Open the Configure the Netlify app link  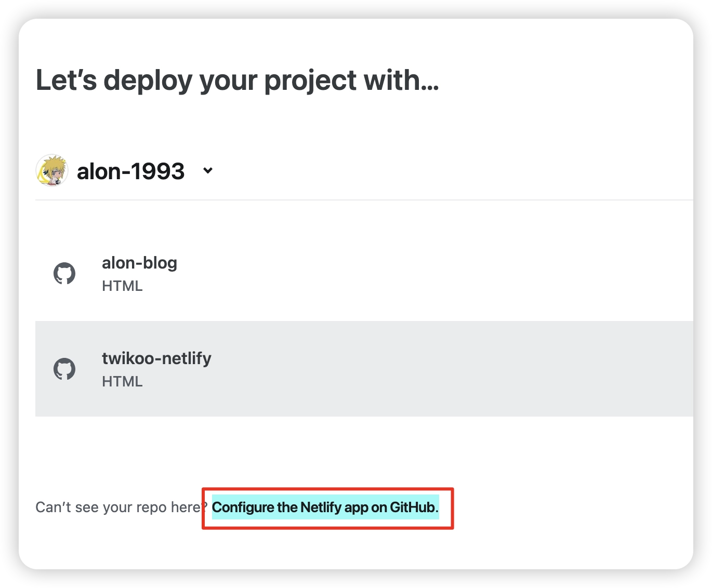pyautogui.click(x=325, y=507)
